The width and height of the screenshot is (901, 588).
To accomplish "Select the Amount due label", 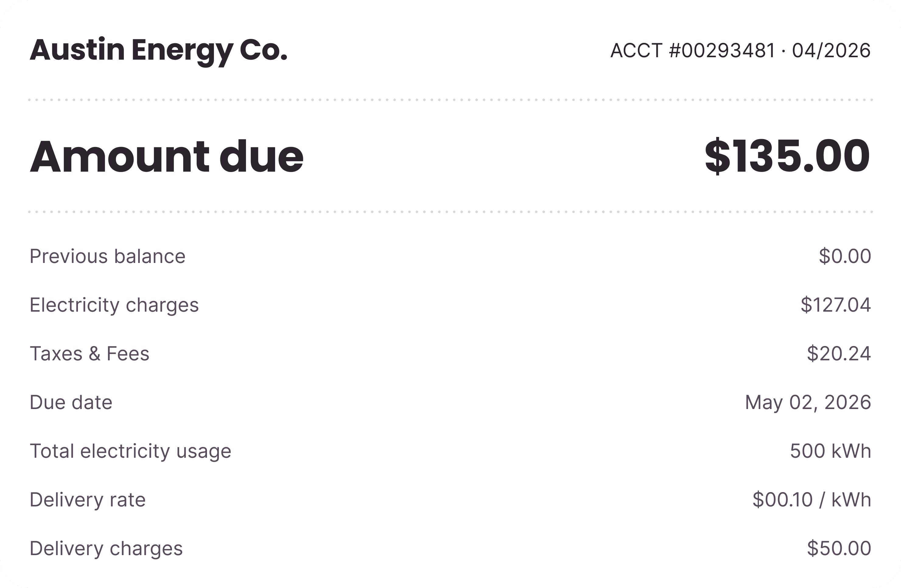I will click(167, 156).
